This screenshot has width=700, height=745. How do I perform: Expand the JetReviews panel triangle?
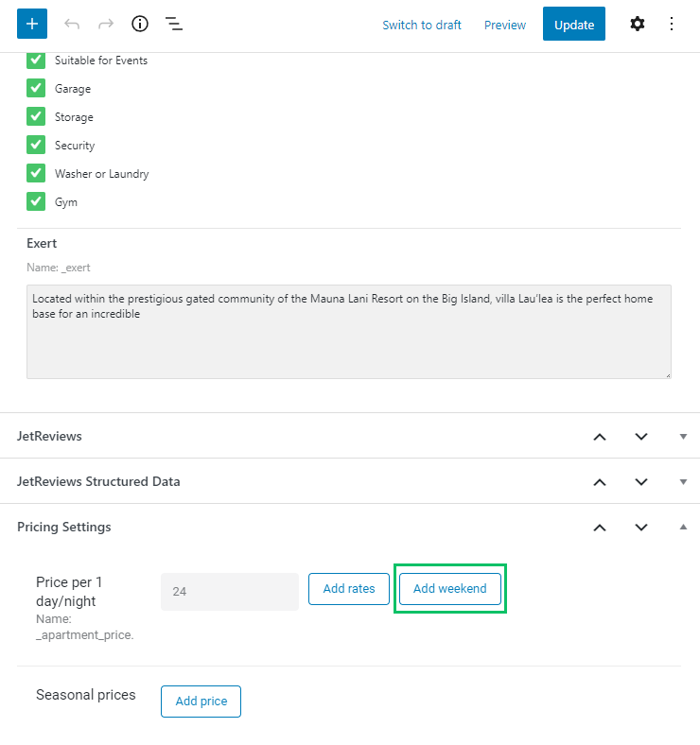pos(683,437)
